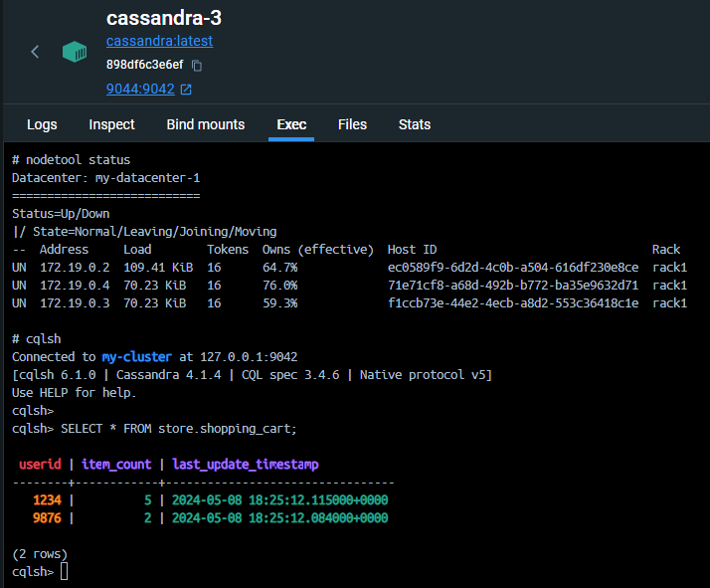The height and width of the screenshot is (588, 710).
Task: Click the State=Normal/Leaving/Joining/Moving line
Action: point(144,232)
